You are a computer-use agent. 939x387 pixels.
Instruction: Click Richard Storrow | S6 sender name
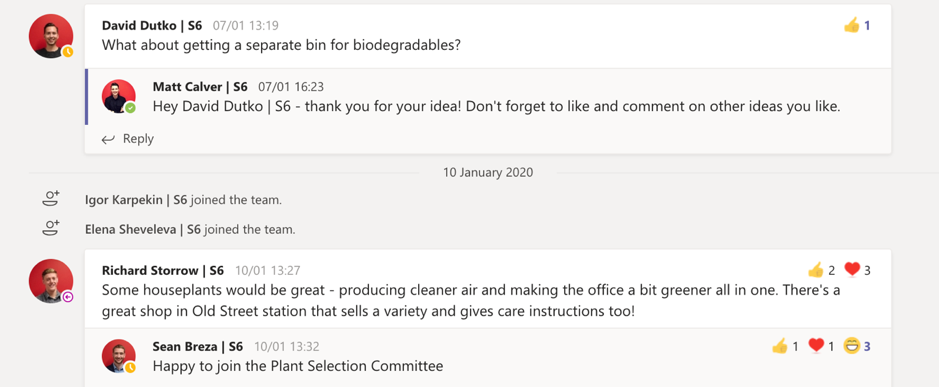163,270
